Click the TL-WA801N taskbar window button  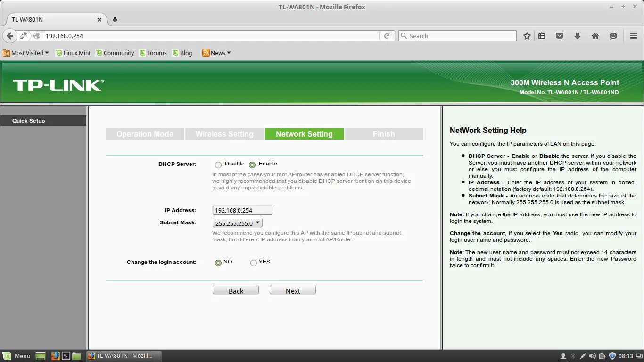tap(124, 356)
